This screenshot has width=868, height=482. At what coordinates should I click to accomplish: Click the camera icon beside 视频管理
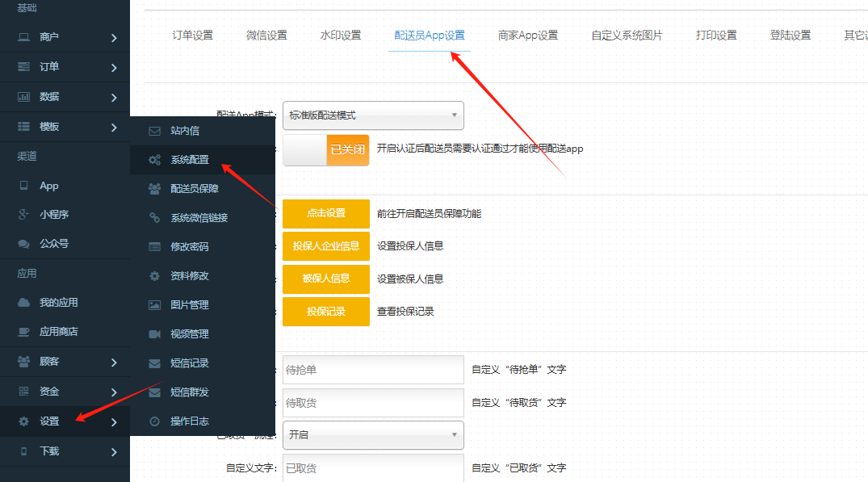[154, 334]
